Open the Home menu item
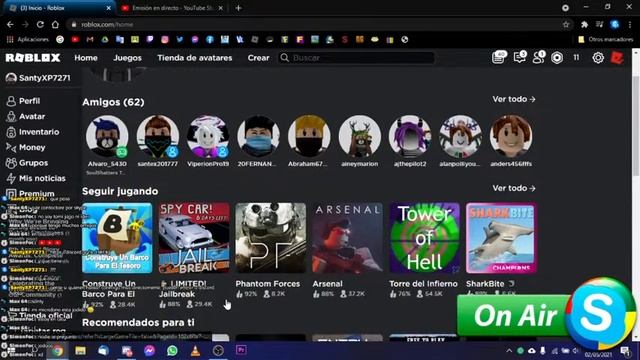Screen dimensions: 640x360 point(86,58)
